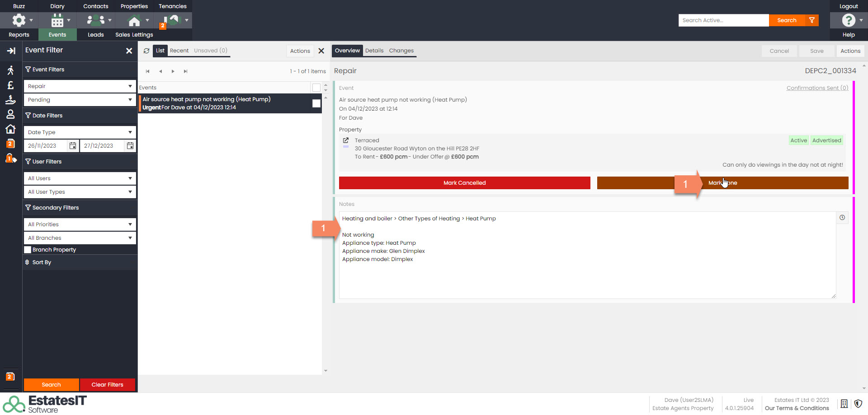The width and height of the screenshot is (868, 415).
Task: Click into the Search Active input field
Action: coord(723,20)
